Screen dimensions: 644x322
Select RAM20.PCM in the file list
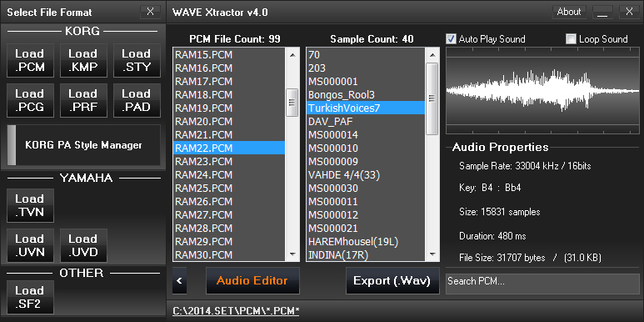pyautogui.click(x=229, y=121)
